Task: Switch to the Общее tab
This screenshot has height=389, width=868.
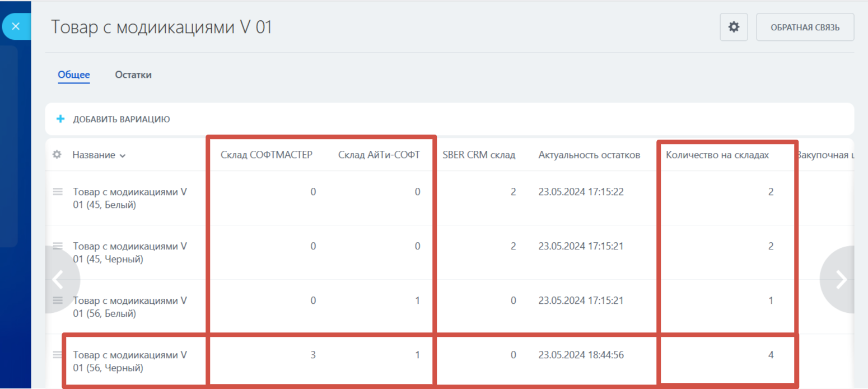Action: click(x=74, y=75)
